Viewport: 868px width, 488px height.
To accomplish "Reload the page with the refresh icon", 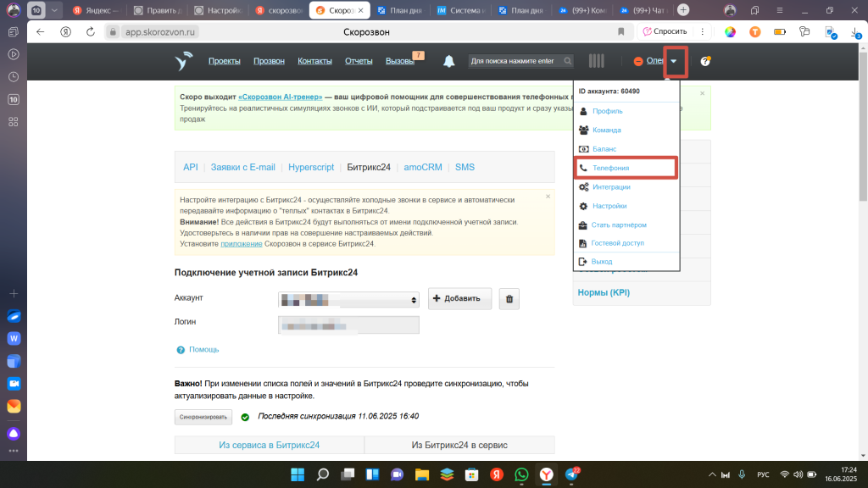I will click(x=91, y=32).
